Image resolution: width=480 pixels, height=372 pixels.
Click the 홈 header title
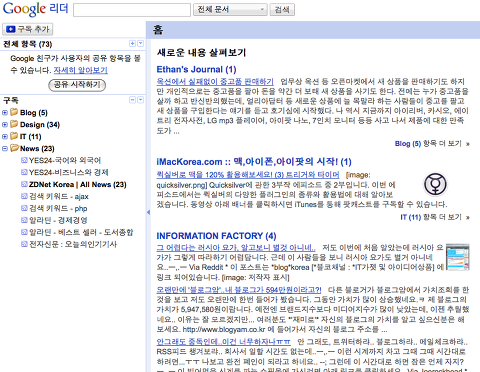coord(158,30)
